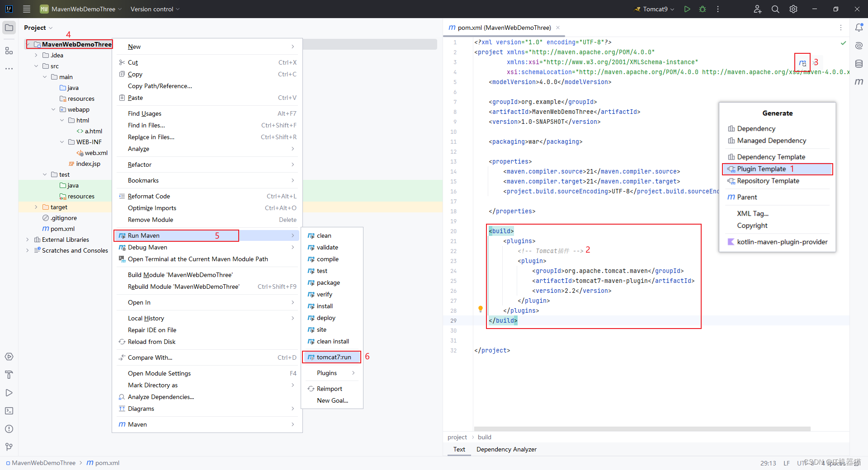
Task: Click the yellow intention lightbulb
Action: pos(481,309)
